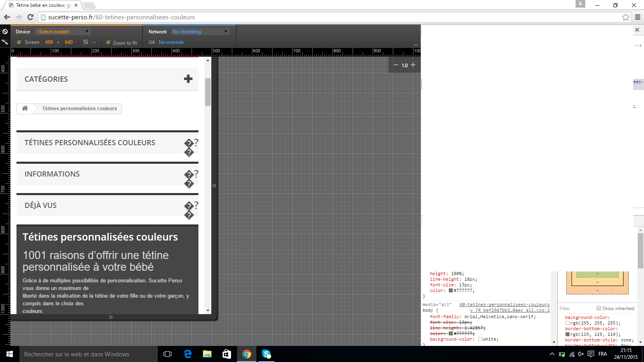Image resolution: width=644 pixels, height=362 pixels.
Task: Click the CATÉGORIES plus icon
Action: click(x=188, y=79)
